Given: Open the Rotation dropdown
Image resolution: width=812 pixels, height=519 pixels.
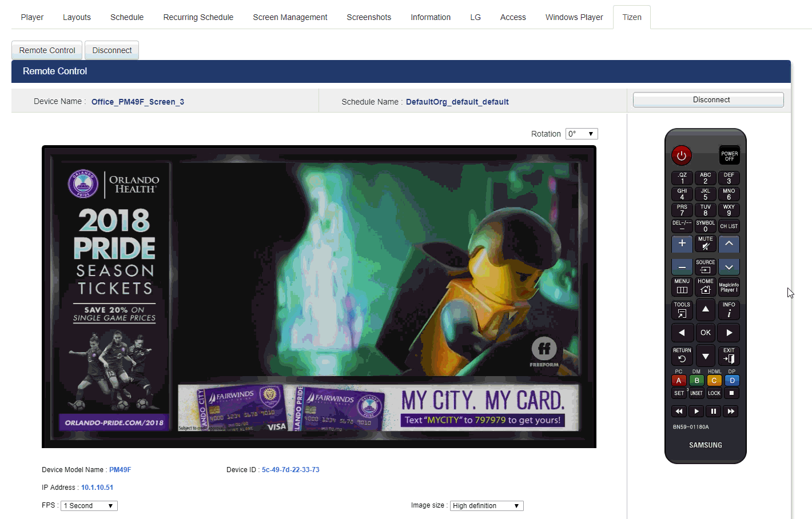Looking at the screenshot, I should 582,134.
